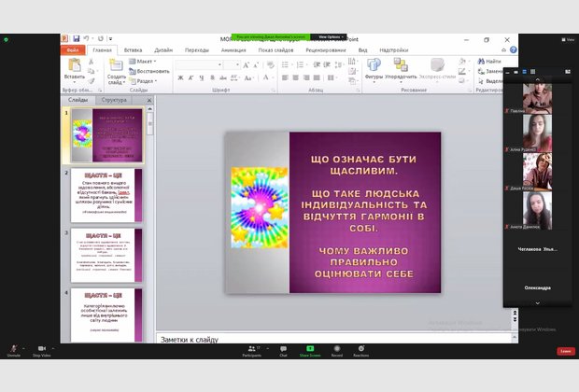
Task: Click Создать слайд new slide icon
Action: click(x=116, y=65)
